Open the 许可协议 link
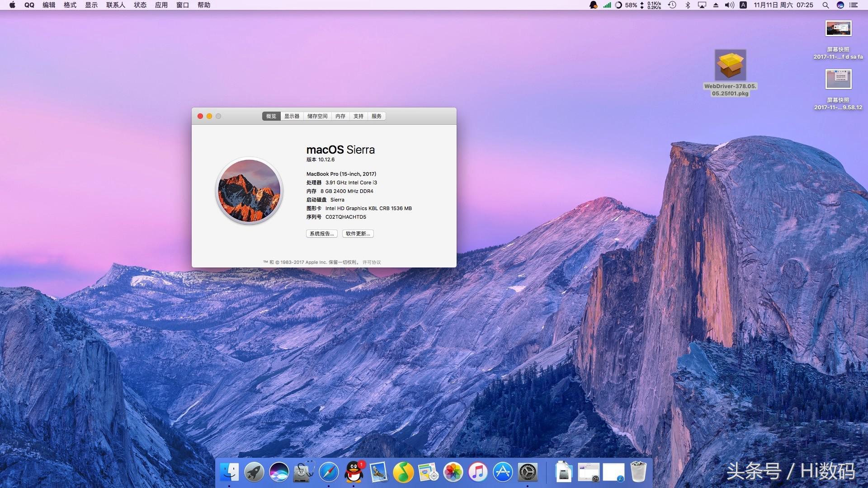The image size is (868, 488). coord(372,262)
